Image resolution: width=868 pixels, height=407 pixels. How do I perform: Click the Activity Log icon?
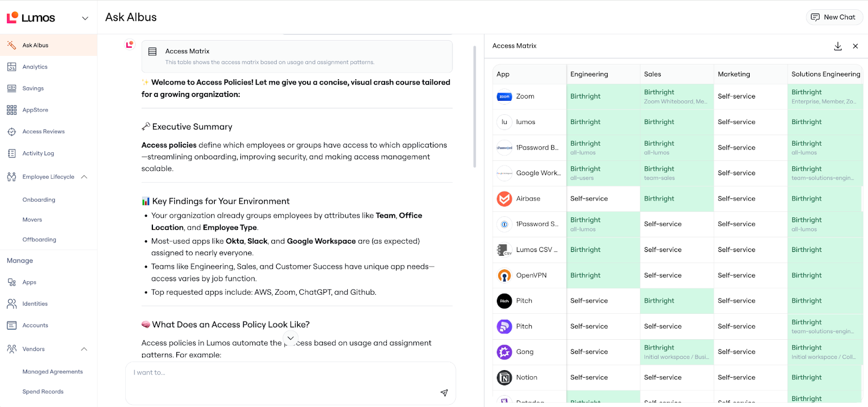click(12, 153)
